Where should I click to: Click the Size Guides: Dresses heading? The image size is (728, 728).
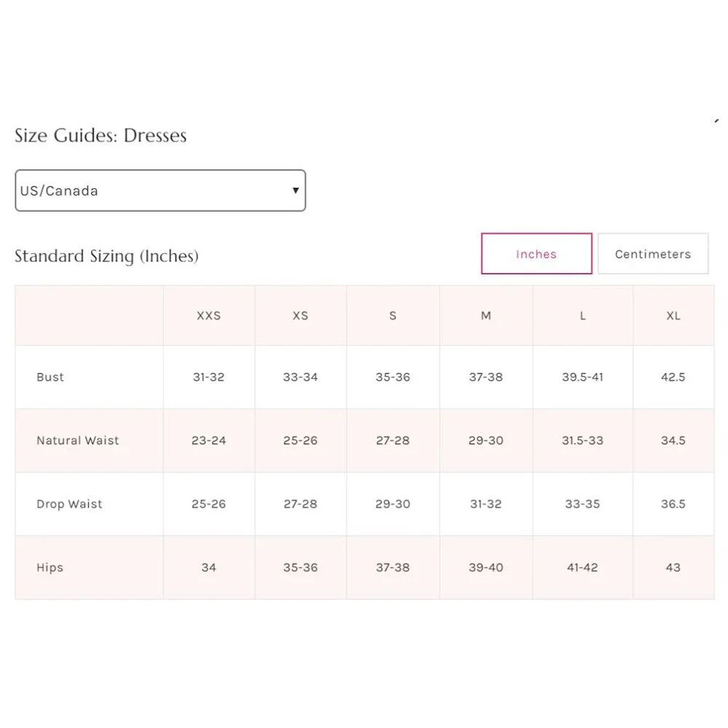click(x=100, y=135)
